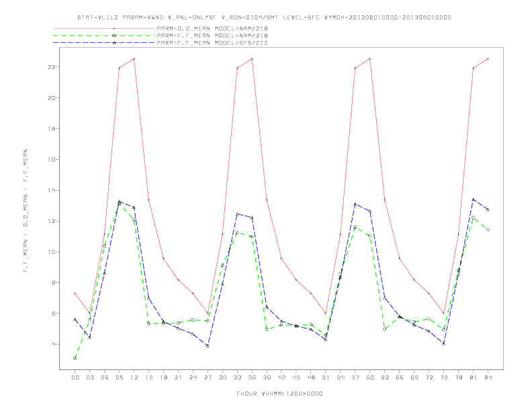This screenshot has width=532, height=411.
Task: Click the green legend line circle marker
Action: coord(114,36)
